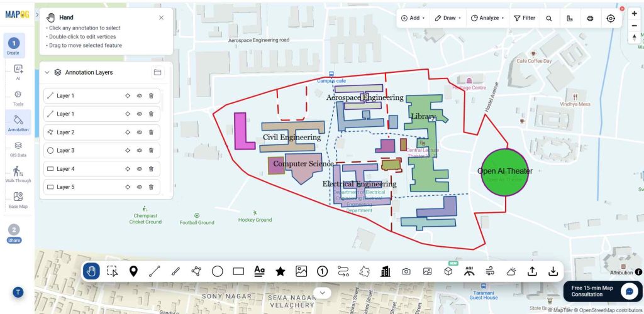This screenshot has width=644, height=314.
Task: Hide Layer 5 with its eye icon
Action: [139, 187]
